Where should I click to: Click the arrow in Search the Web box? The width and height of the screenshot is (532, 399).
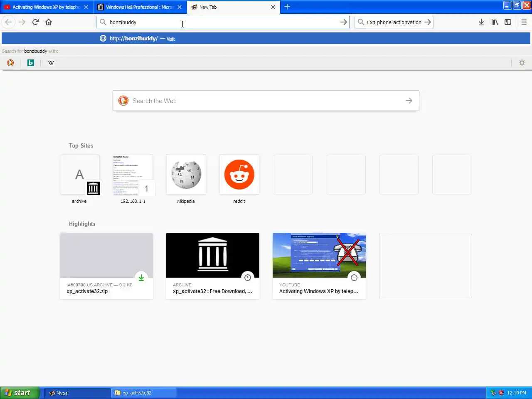pos(409,101)
